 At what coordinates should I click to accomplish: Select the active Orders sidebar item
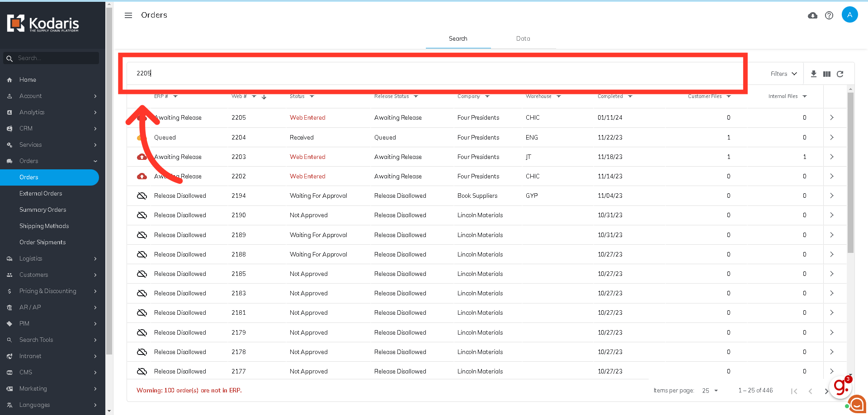[49, 177]
